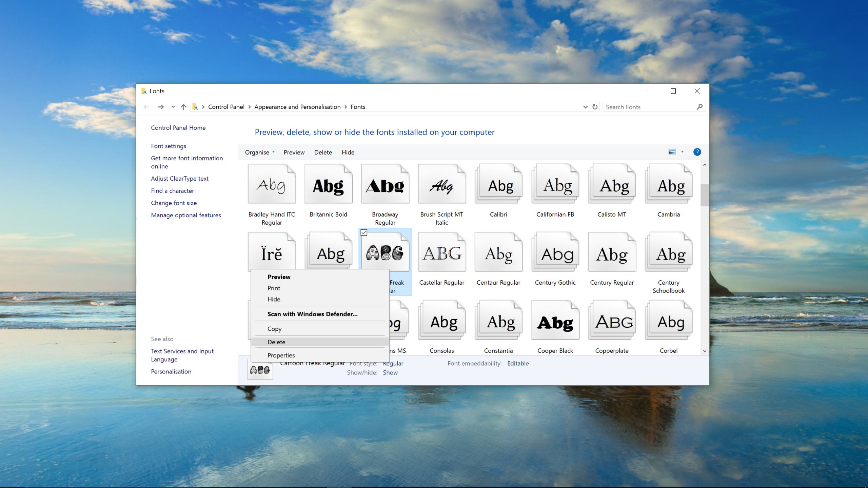Select the Cooper Black font icon
Screen dimensions: 868x488
tap(555, 320)
